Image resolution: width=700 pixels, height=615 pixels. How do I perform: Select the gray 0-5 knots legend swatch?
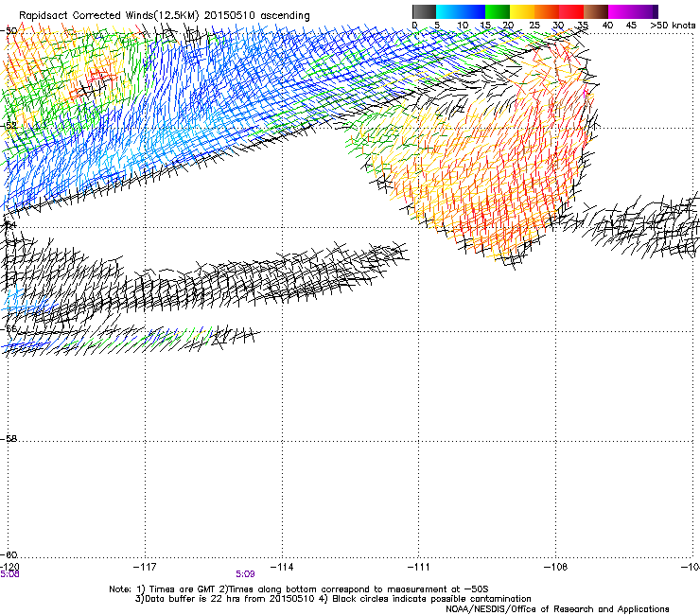[424, 11]
